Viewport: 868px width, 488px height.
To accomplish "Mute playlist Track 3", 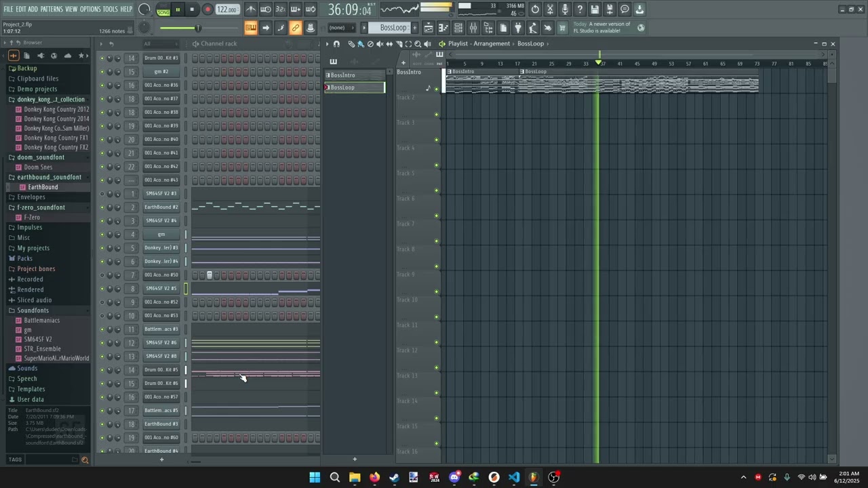I will [437, 140].
